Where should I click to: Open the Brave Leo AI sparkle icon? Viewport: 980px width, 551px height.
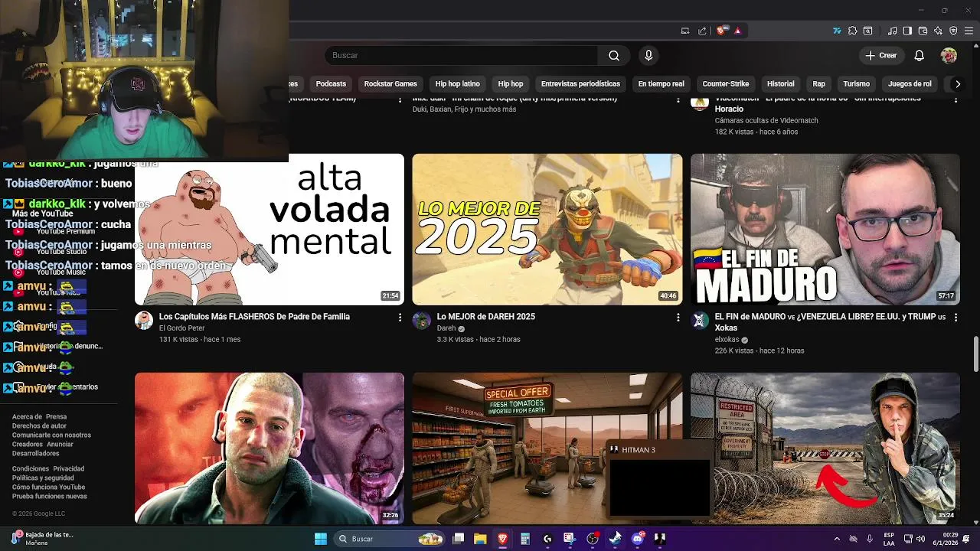coord(938,31)
